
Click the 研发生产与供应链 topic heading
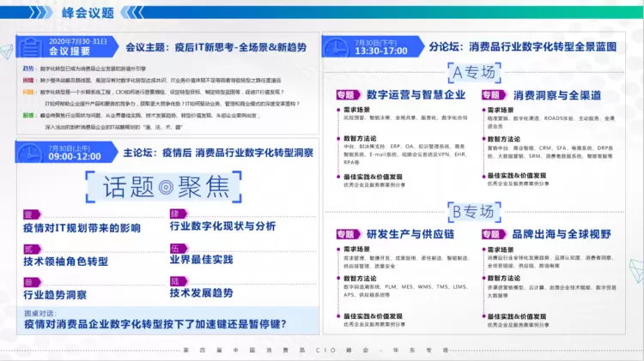pos(410,233)
